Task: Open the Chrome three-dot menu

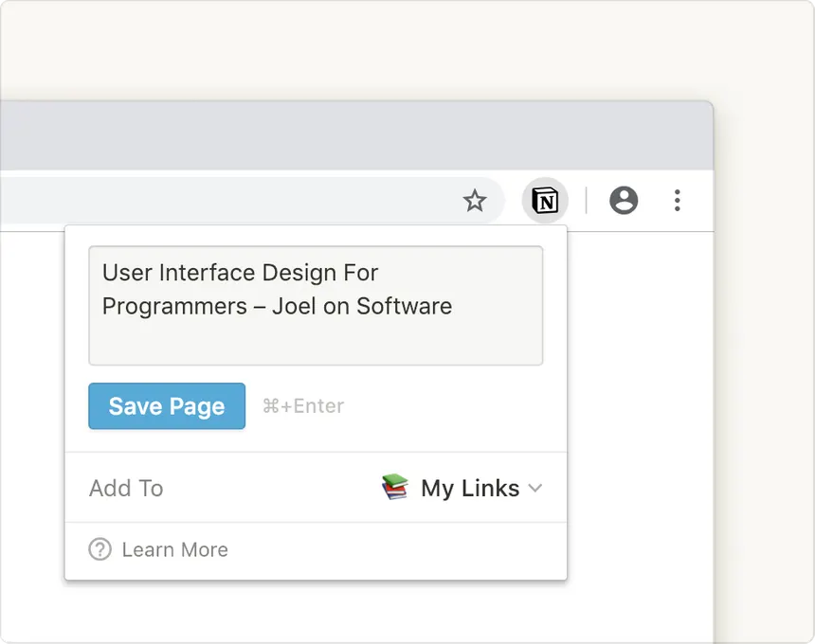Action: click(x=678, y=201)
